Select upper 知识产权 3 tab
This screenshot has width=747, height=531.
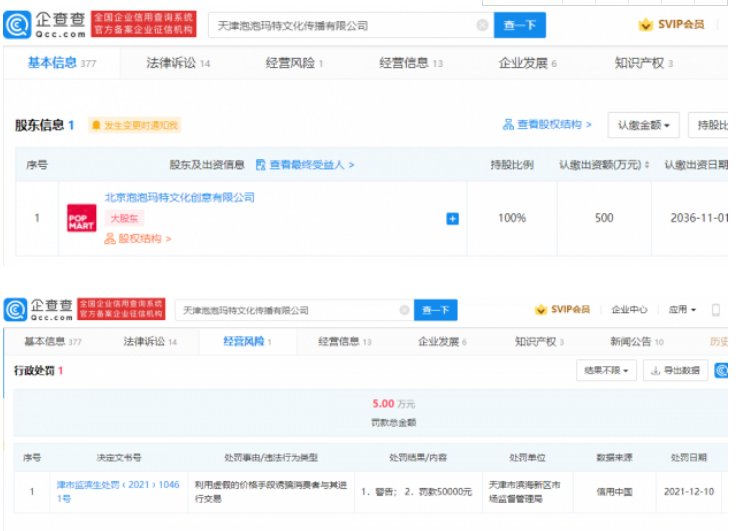644,63
